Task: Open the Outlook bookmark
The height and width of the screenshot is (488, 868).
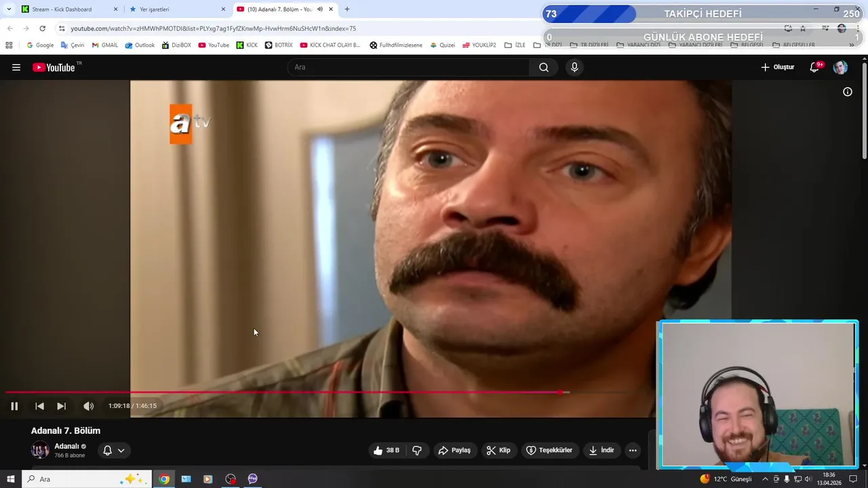Action: point(140,45)
